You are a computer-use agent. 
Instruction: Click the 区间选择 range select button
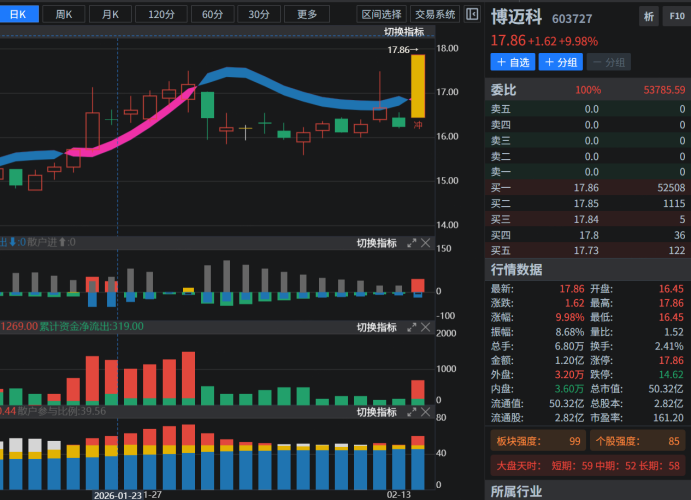tap(381, 14)
